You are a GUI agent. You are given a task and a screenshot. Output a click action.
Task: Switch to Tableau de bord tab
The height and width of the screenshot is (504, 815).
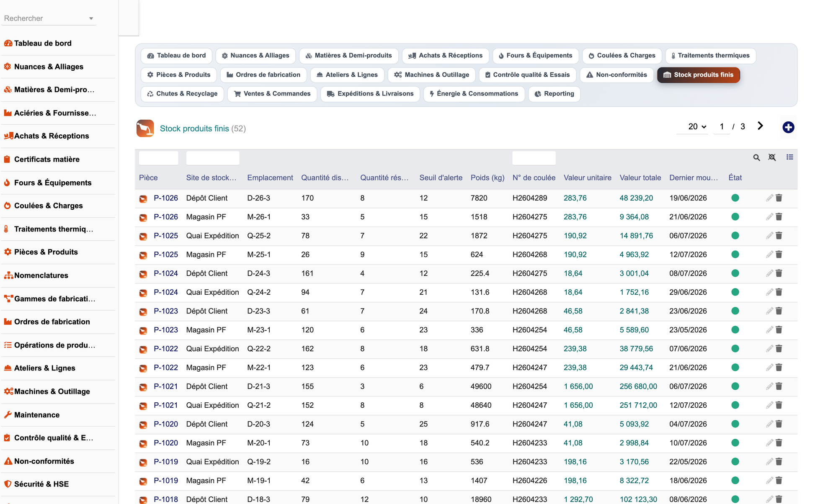click(x=176, y=55)
